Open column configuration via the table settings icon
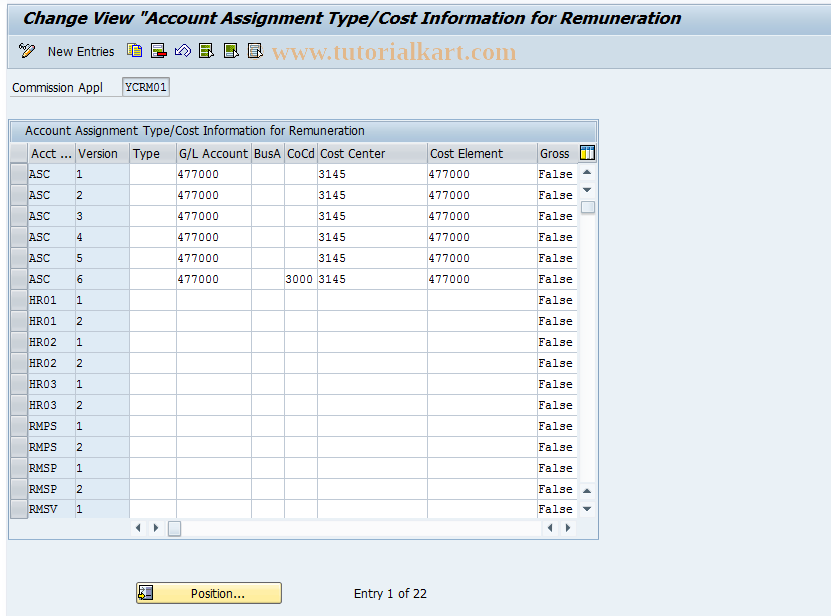Screen dimensions: 831x616 (586, 153)
